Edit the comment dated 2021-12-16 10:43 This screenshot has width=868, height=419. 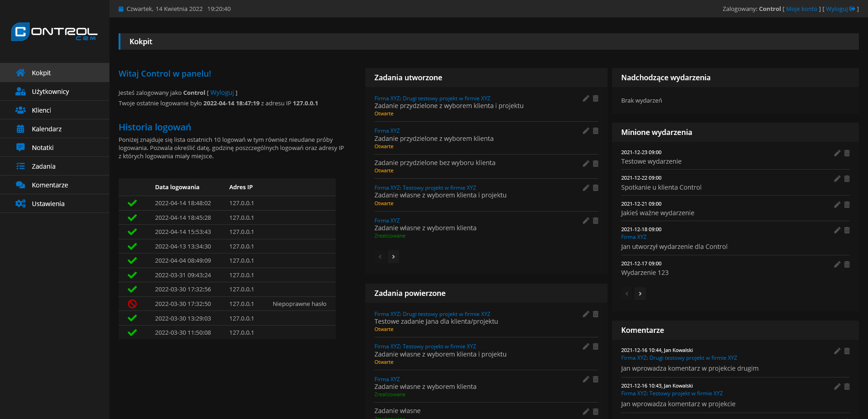pyautogui.click(x=837, y=387)
